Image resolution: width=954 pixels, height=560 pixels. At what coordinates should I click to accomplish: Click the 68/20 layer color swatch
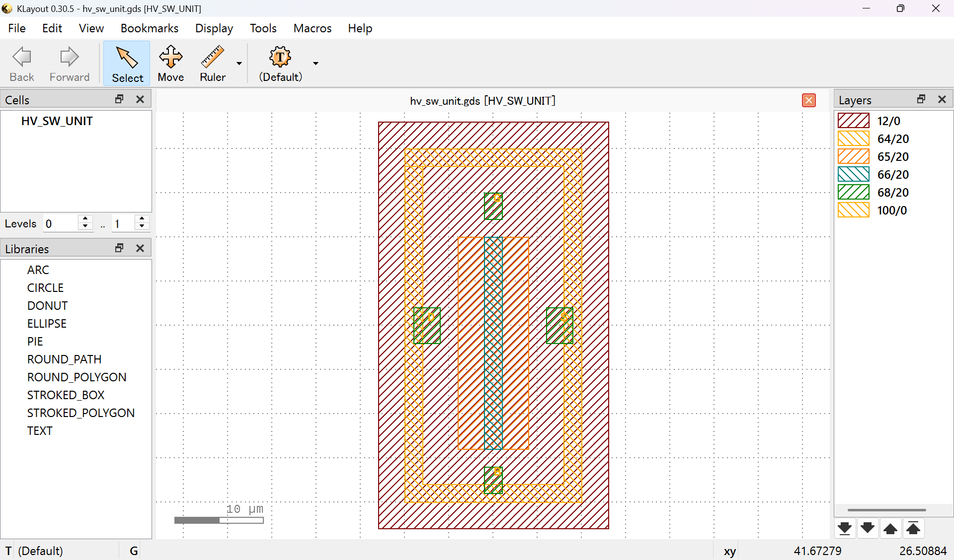coord(853,192)
